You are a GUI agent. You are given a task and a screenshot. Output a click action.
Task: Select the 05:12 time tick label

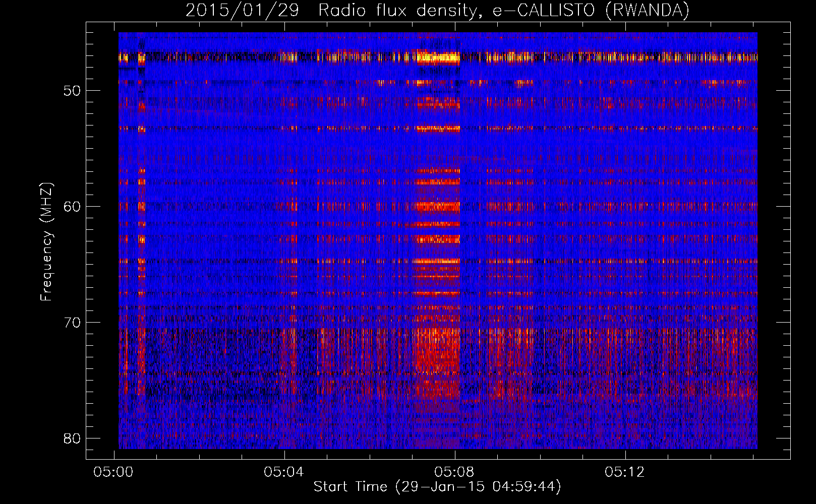(625, 472)
